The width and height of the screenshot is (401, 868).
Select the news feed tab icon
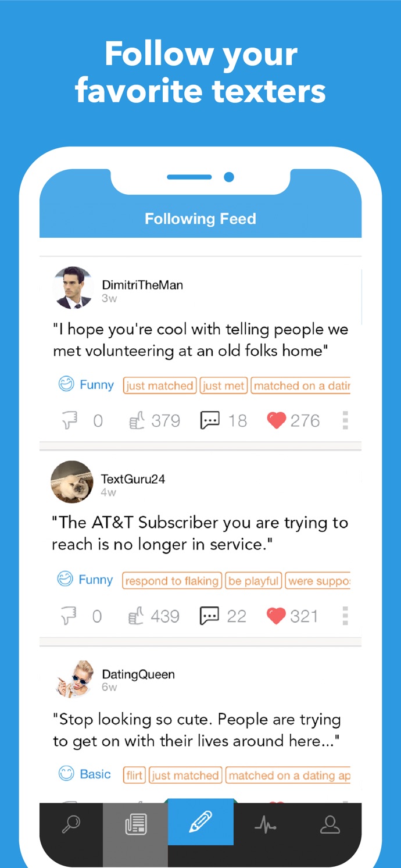(x=135, y=824)
